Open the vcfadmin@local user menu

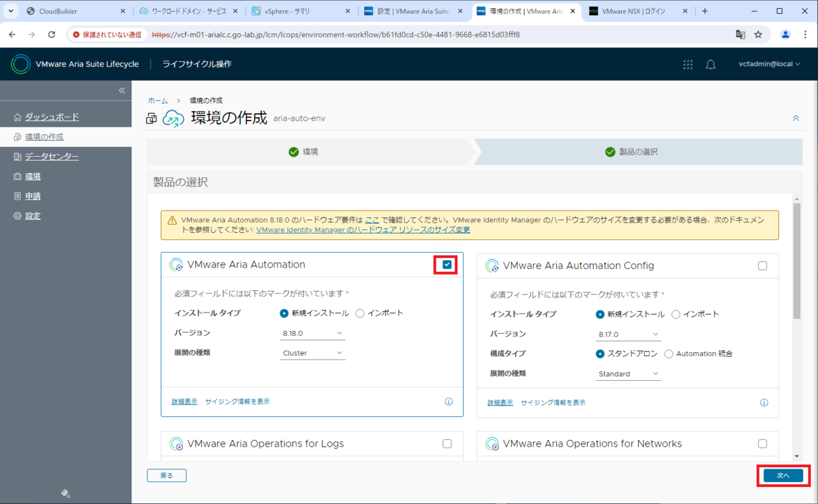[x=770, y=64]
